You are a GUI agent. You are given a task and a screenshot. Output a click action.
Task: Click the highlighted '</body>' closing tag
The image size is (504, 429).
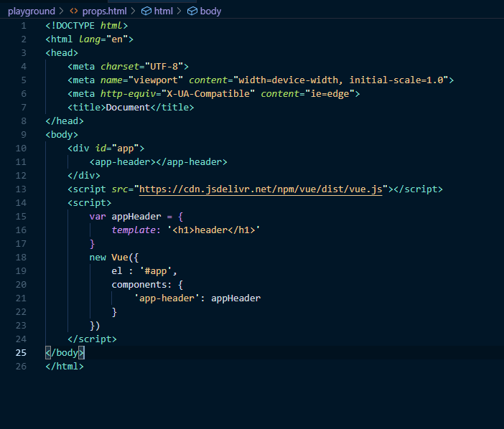[x=65, y=352]
